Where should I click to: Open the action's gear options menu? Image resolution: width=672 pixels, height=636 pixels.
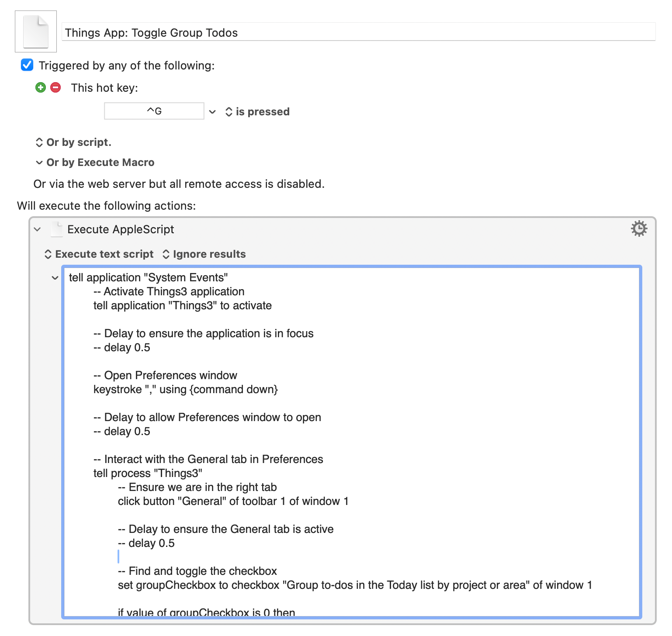click(x=639, y=228)
